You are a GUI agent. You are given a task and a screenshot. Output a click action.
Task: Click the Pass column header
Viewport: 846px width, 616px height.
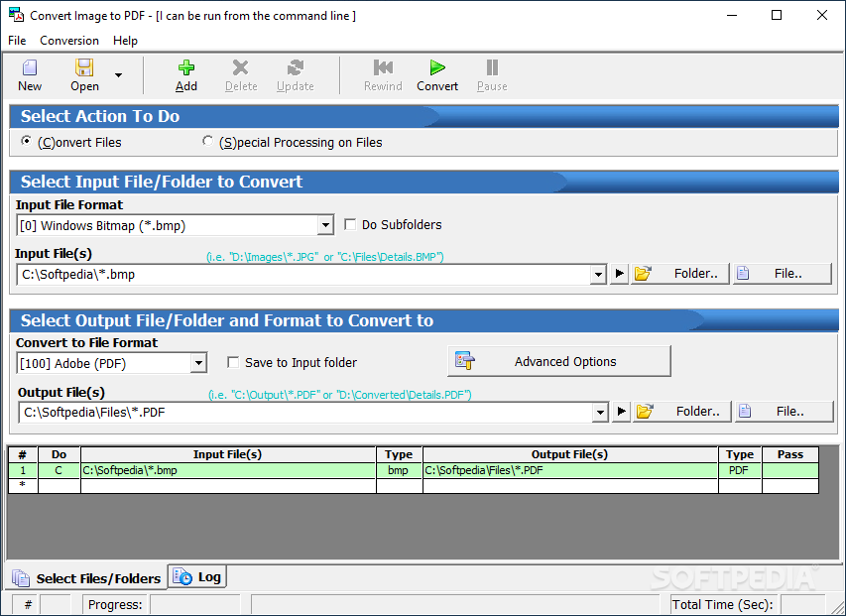point(790,454)
